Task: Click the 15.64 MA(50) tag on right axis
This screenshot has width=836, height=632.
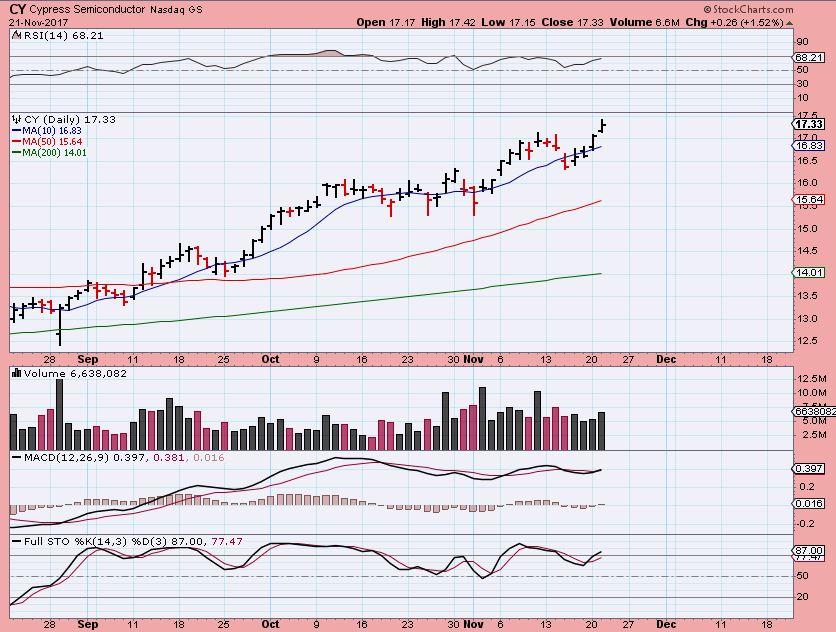Action: pyautogui.click(x=809, y=199)
